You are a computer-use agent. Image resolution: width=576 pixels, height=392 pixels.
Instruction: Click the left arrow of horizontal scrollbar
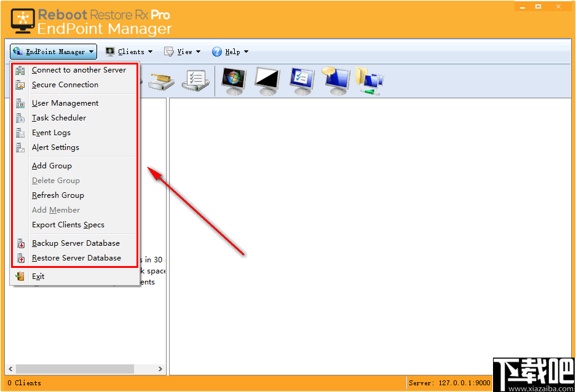[x=10, y=369]
